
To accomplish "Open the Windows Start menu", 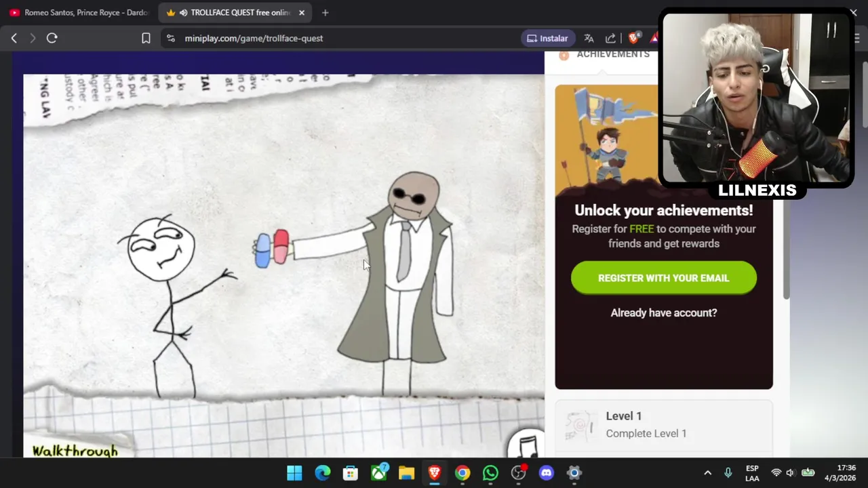I will (294, 473).
